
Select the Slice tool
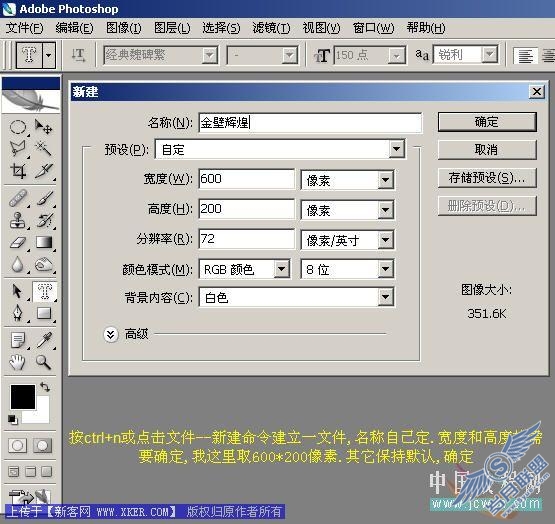[x=44, y=171]
